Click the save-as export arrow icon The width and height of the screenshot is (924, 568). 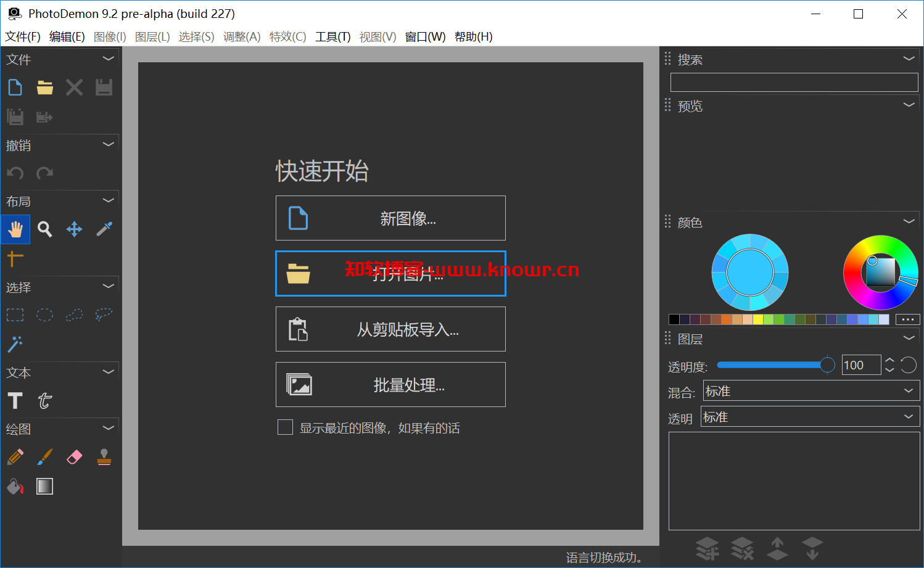click(45, 117)
